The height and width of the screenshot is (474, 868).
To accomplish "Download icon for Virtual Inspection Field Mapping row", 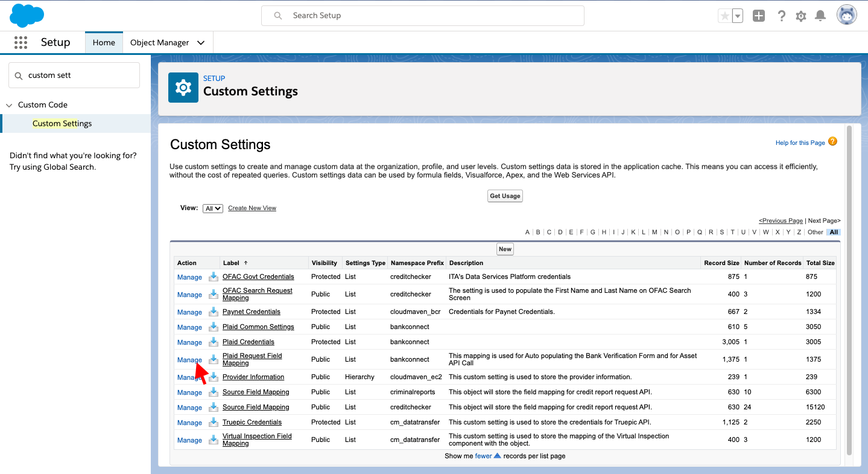I will click(213, 440).
